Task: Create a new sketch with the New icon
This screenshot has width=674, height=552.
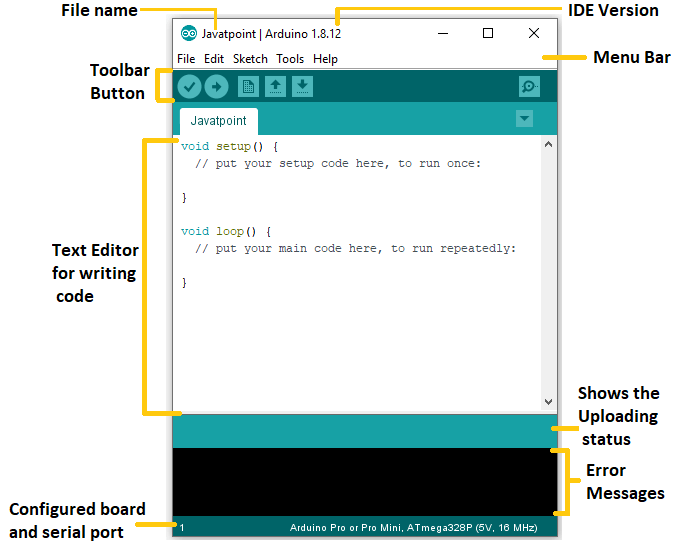Action: coord(248,86)
